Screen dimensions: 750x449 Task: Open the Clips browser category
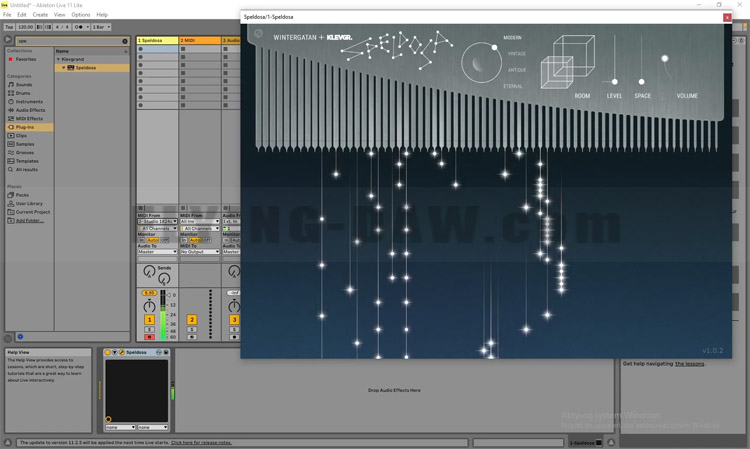[21, 136]
